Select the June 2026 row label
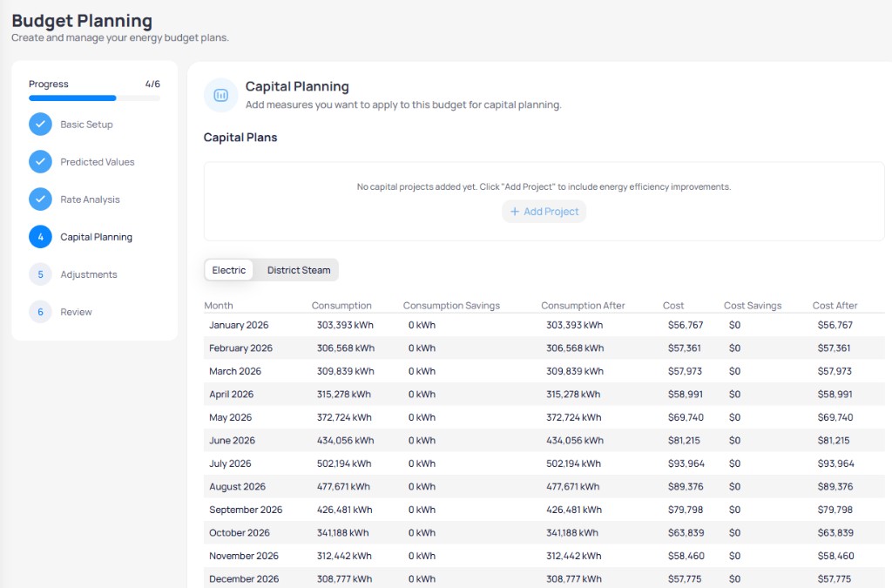892x588 pixels. [232, 441]
